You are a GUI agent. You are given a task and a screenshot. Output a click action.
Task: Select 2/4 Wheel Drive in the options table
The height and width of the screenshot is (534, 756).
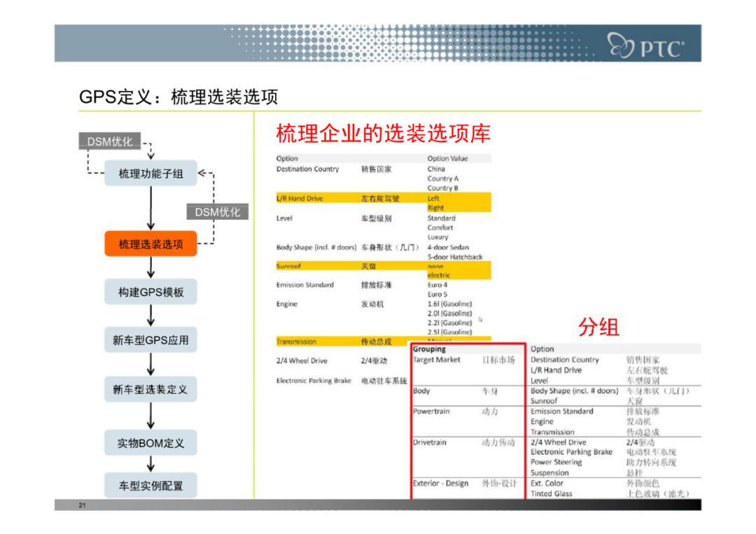pyautogui.click(x=302, y=360)
